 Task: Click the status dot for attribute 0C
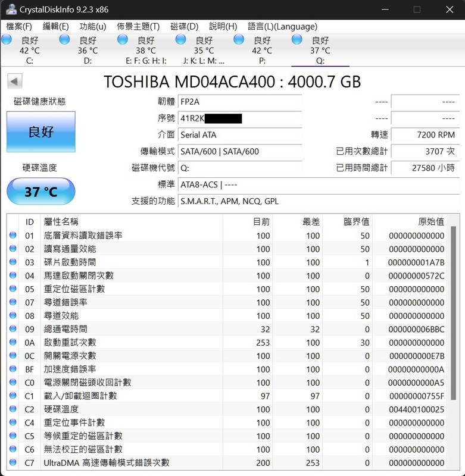[x=13, y=355]
